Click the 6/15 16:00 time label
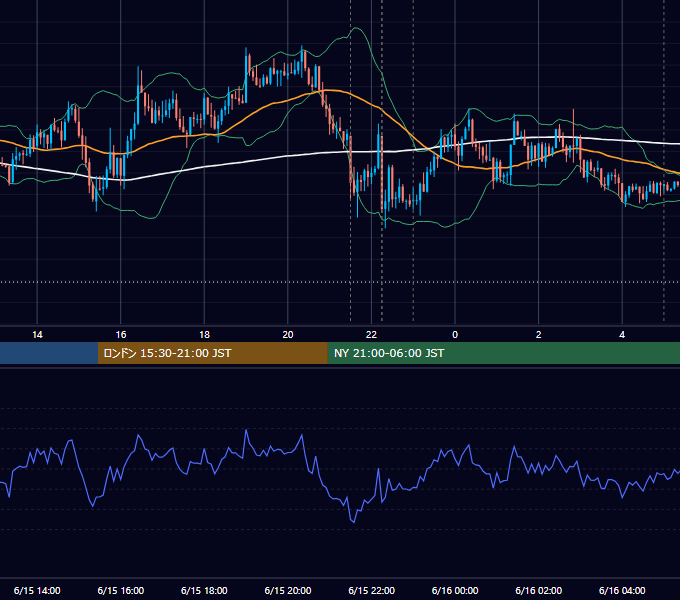 [x=121, y=590]
